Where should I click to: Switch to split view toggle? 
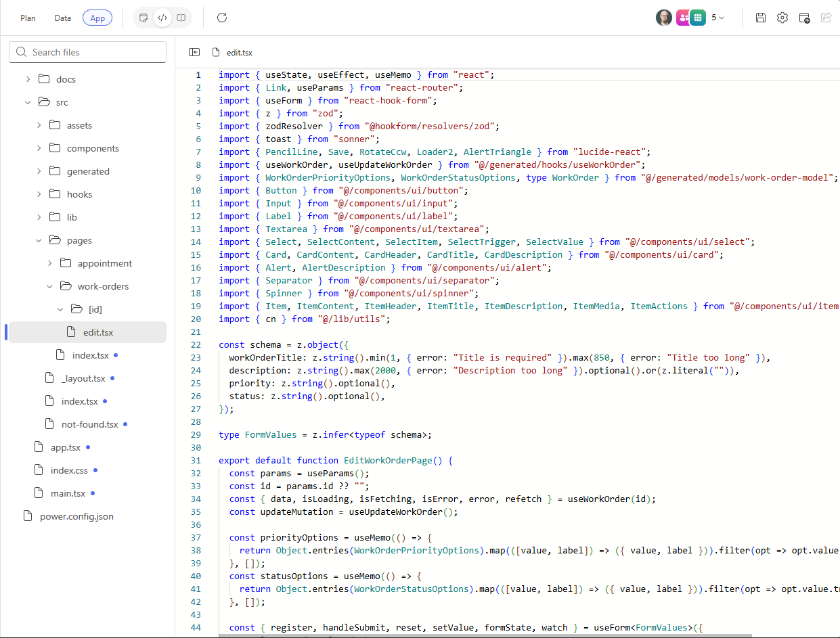coord(181,18)
